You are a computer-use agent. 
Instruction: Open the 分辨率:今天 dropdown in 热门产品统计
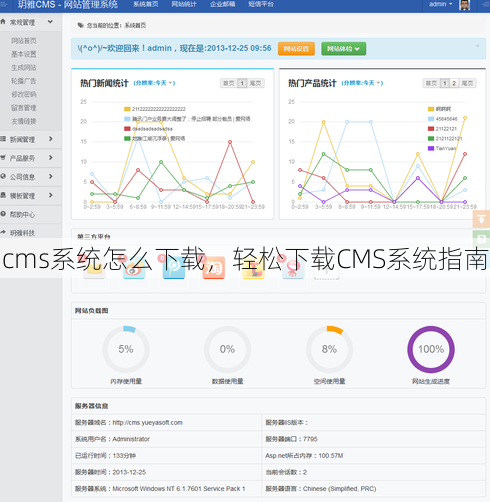click(362, 83)
